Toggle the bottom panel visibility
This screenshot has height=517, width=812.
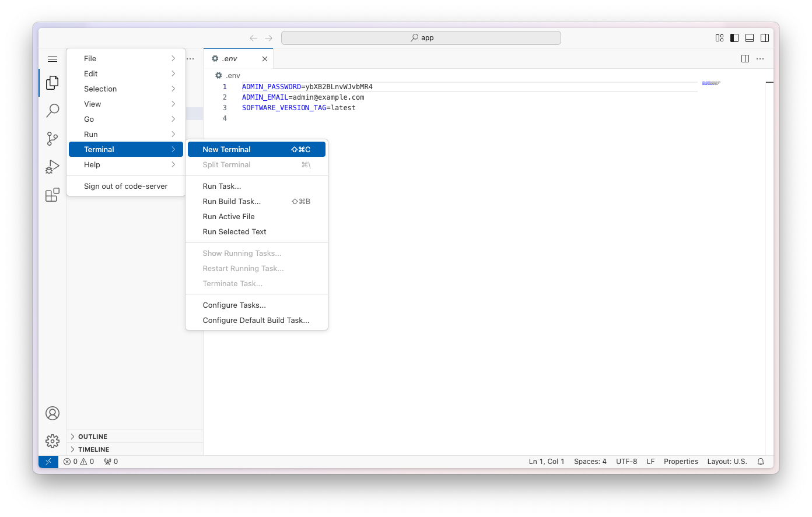click(x=750, y=38)
